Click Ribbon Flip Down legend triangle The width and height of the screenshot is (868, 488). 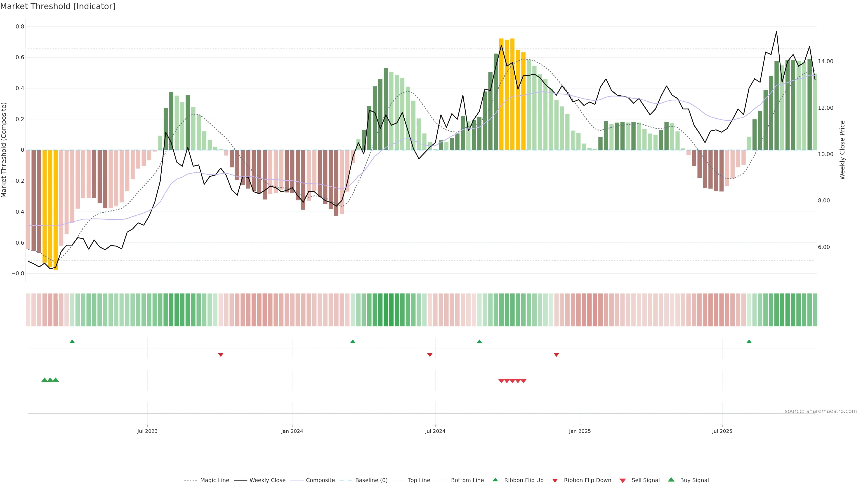tap(555, 481)
